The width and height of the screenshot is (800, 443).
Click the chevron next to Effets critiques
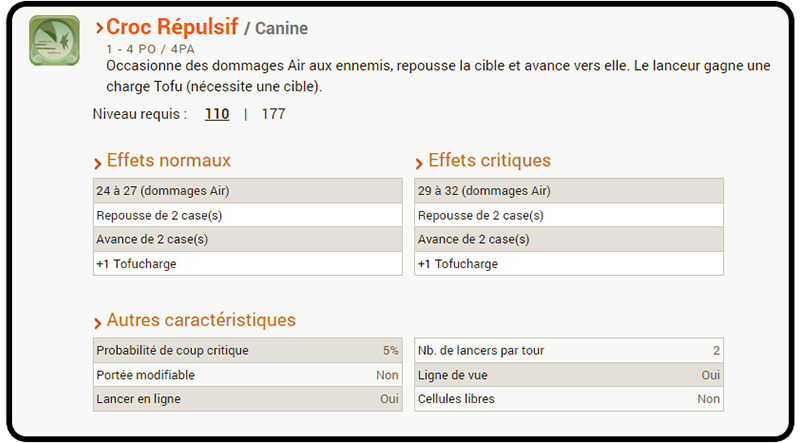(x=419, y=164)
